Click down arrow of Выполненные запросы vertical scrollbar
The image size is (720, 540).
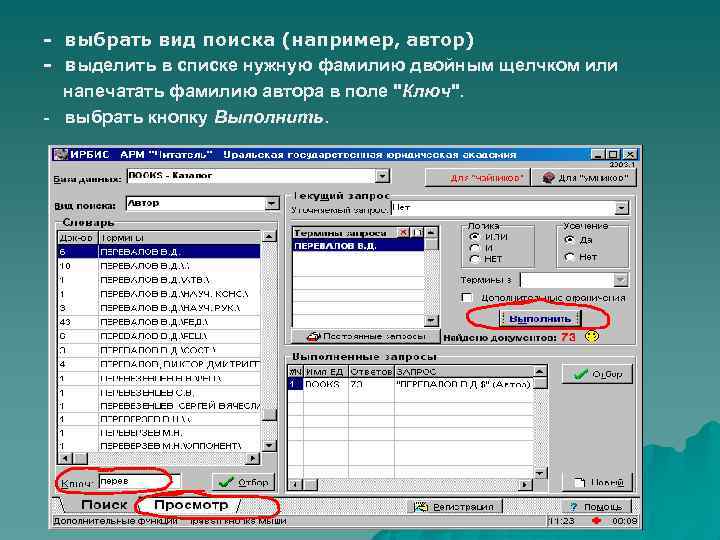tap(540, 473)
